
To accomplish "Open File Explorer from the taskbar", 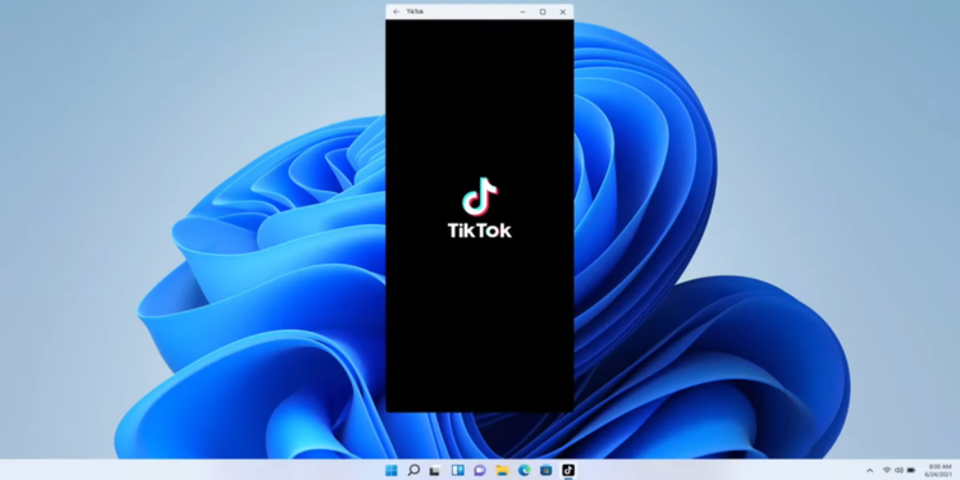I will point(502,470).
